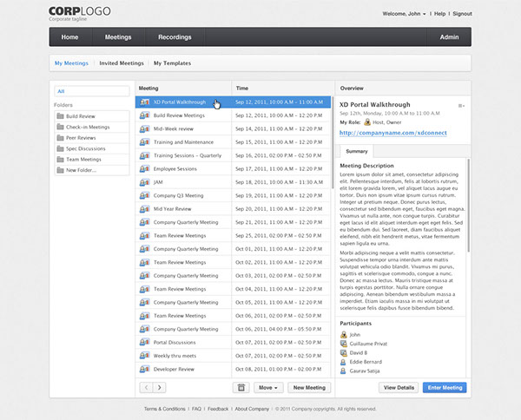This screenshot has width=521, height=420.
Task: Open the Home navigation item
Action: (x=69, y=36)
